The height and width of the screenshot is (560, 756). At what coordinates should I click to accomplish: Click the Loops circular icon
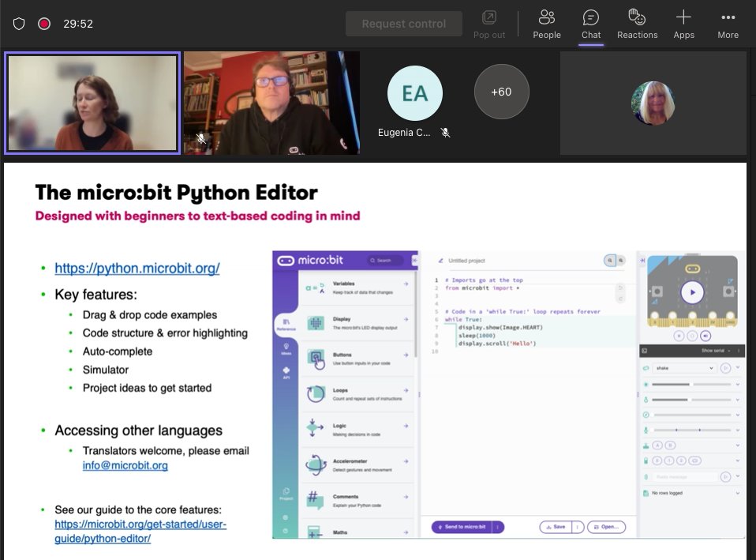coord(316,394)
